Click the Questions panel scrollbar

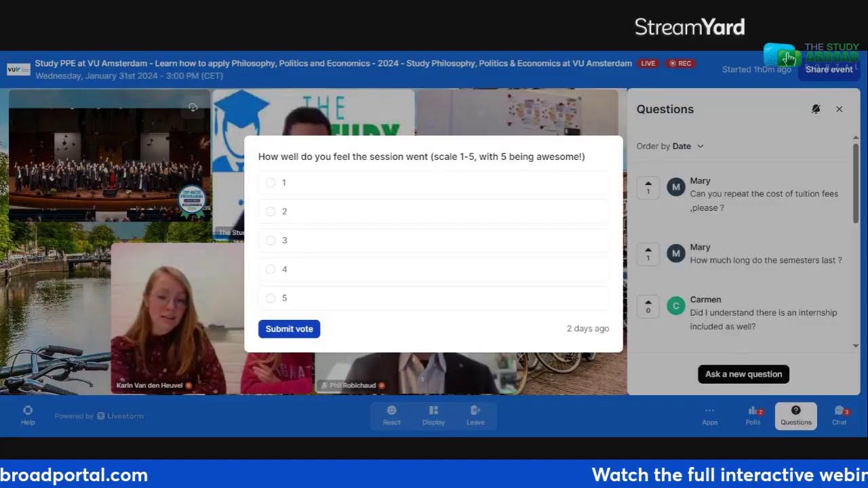856,183
